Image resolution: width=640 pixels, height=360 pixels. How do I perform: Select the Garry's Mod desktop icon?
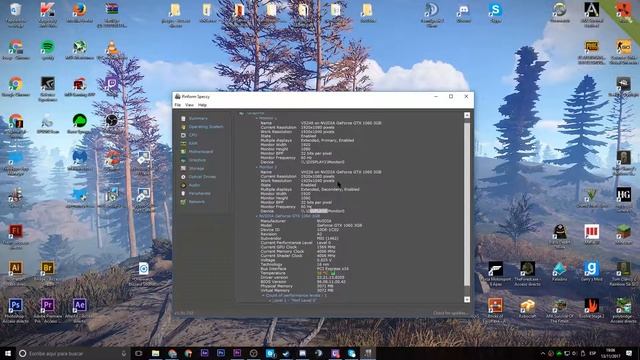tap(592, 271)
